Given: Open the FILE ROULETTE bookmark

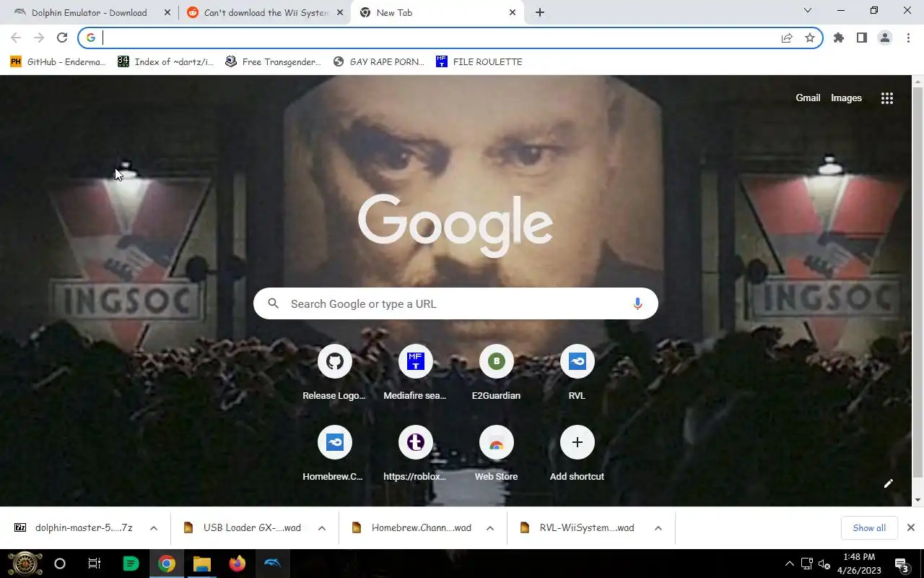Looking at the screenshot, I should [x=479, y=62].
